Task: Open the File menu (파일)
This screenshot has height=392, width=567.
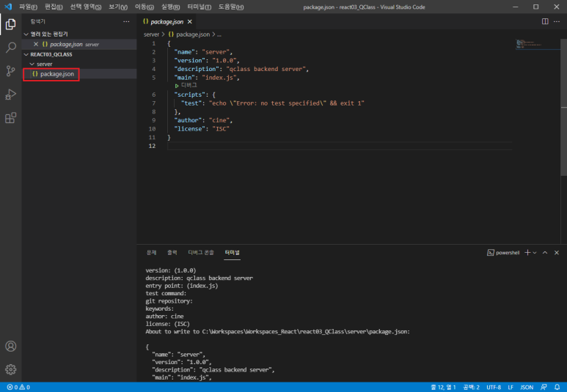Action: pos(28,7)
